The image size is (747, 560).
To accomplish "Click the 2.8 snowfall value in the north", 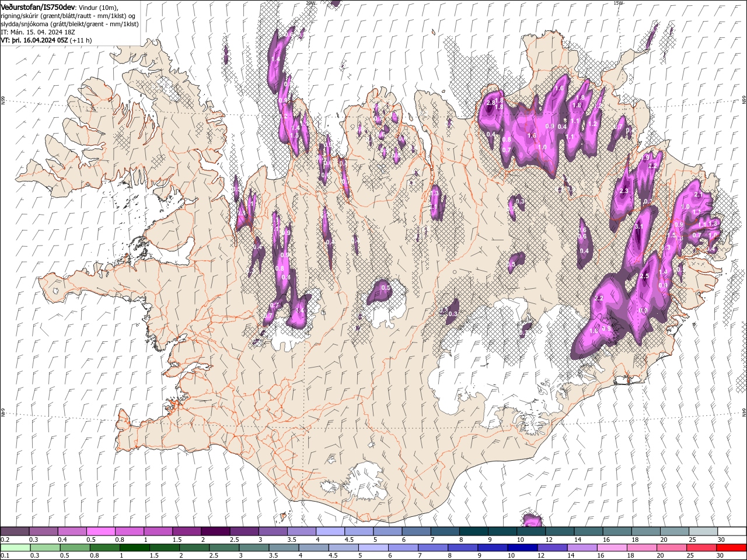I will 490,103.
